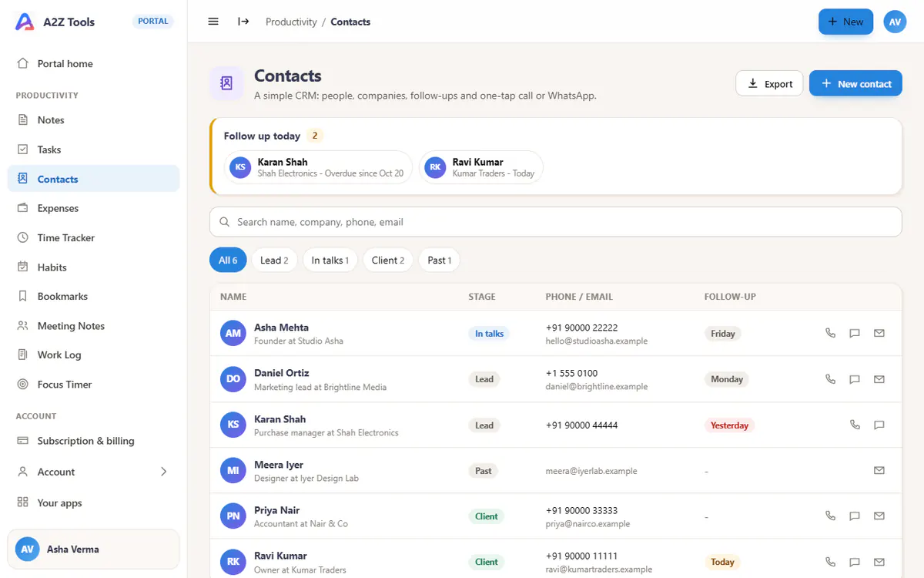The image size is (924, 578).
Task: Open Tasks in sidebar
Action: [x=93, y=150]
